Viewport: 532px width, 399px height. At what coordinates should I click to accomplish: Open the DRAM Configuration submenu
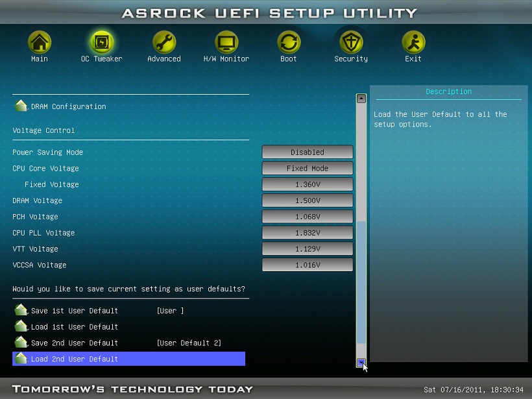click(69, 106)
